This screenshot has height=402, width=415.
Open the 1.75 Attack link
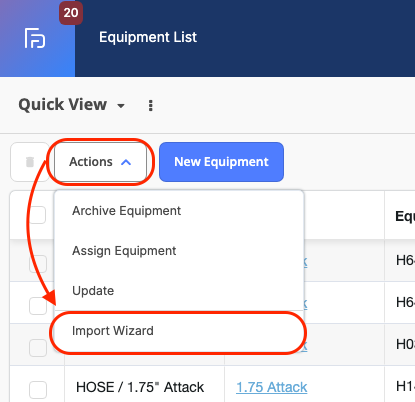(x=272, y=387)
